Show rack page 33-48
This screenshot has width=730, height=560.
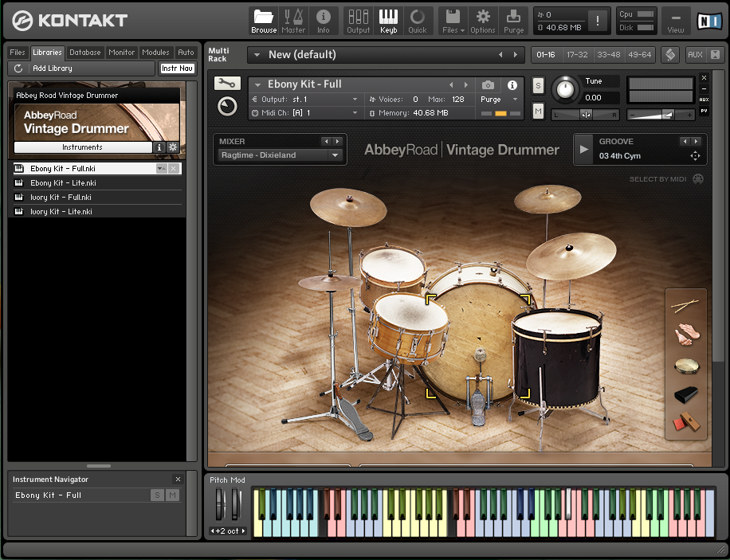[609, 55]
